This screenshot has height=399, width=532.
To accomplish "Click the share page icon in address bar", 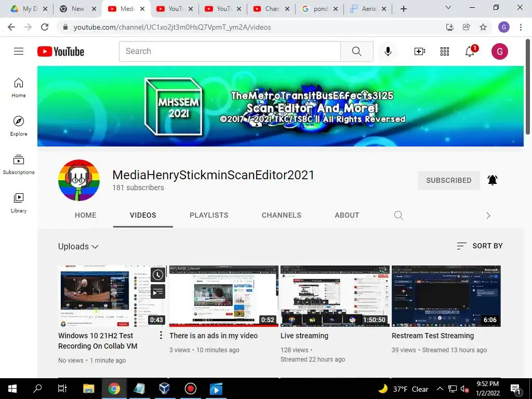I will click(467, 27).
